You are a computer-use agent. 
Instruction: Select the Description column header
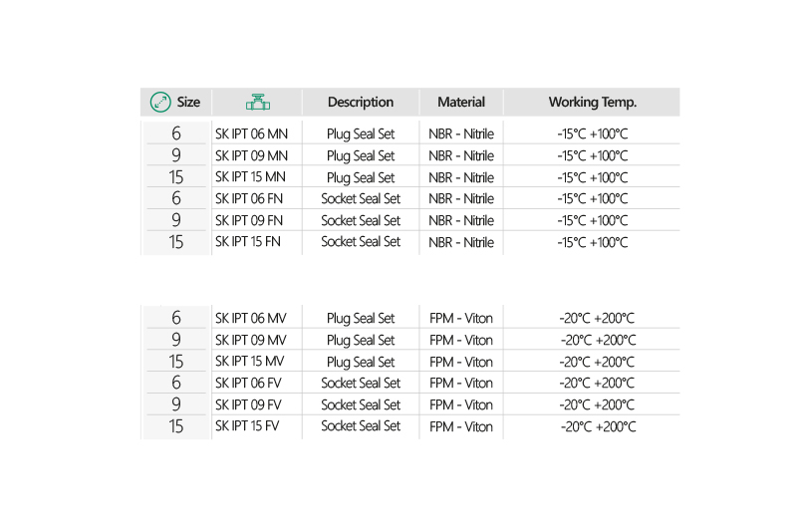[x=360, y=102]
